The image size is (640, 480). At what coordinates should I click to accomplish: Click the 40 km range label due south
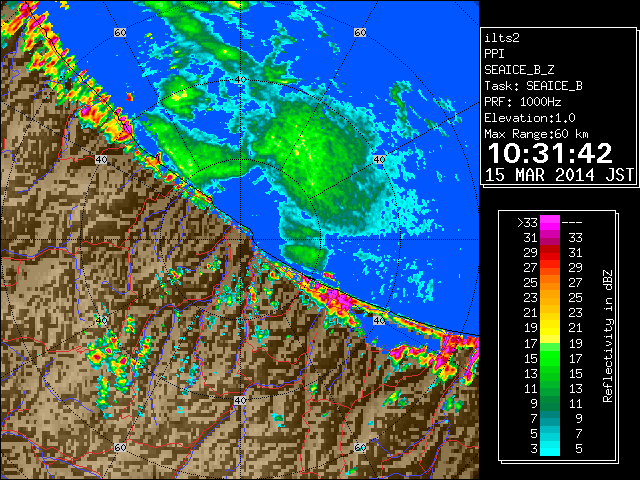[240, 400]
